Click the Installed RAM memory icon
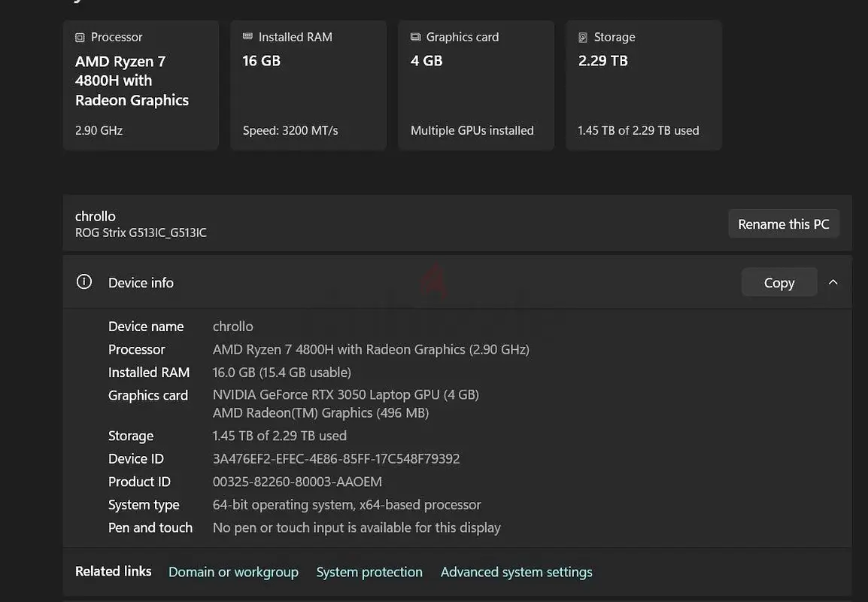The image size is (868, 602). 247,37
